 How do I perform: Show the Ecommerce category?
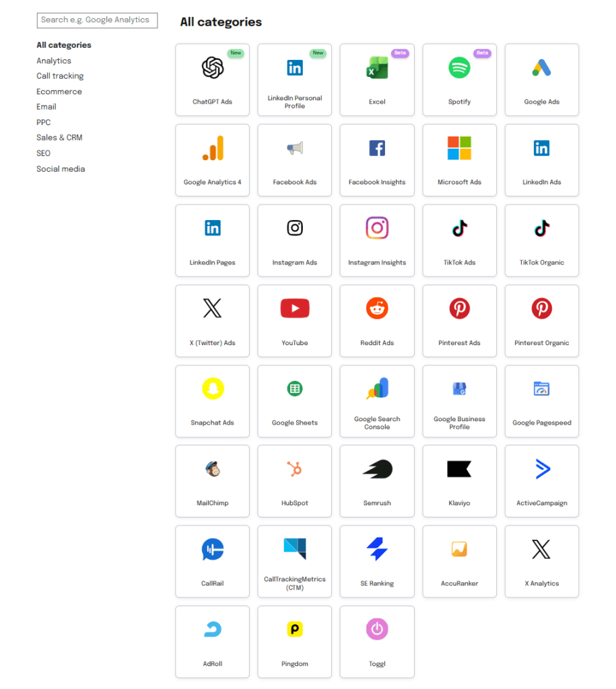pos(59,92)
